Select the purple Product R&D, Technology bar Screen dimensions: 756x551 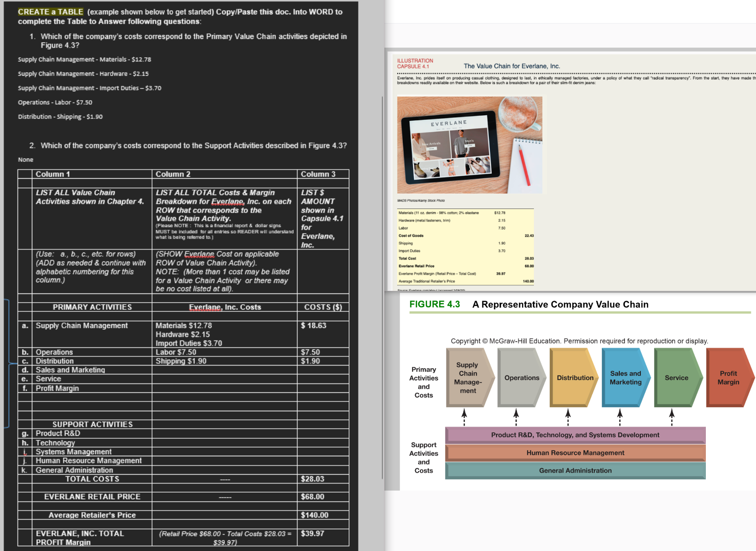click(x=575, y=435)
